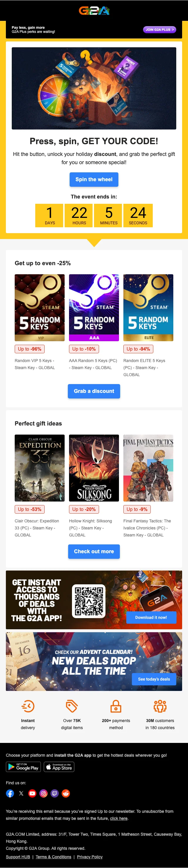Screen dimensions: 188x868
Task: Click the unsubscribe 'click here' link
Action: point(119,818)
